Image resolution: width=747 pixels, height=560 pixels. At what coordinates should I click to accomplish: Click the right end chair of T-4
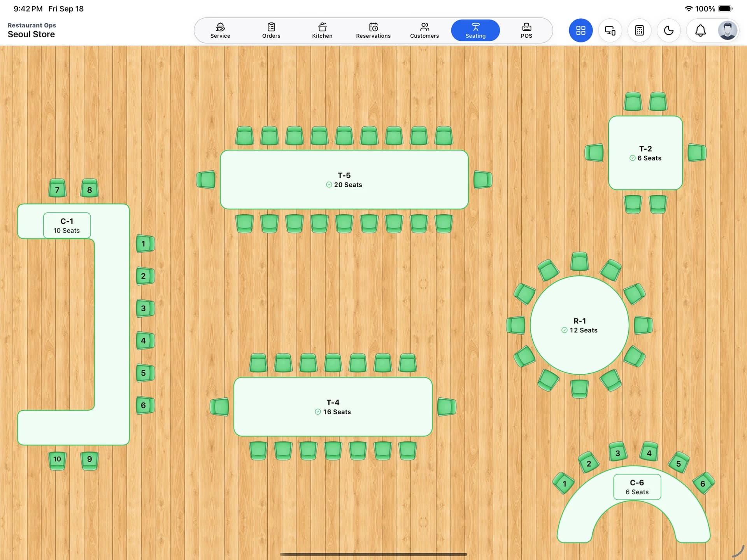click(446, 407)
